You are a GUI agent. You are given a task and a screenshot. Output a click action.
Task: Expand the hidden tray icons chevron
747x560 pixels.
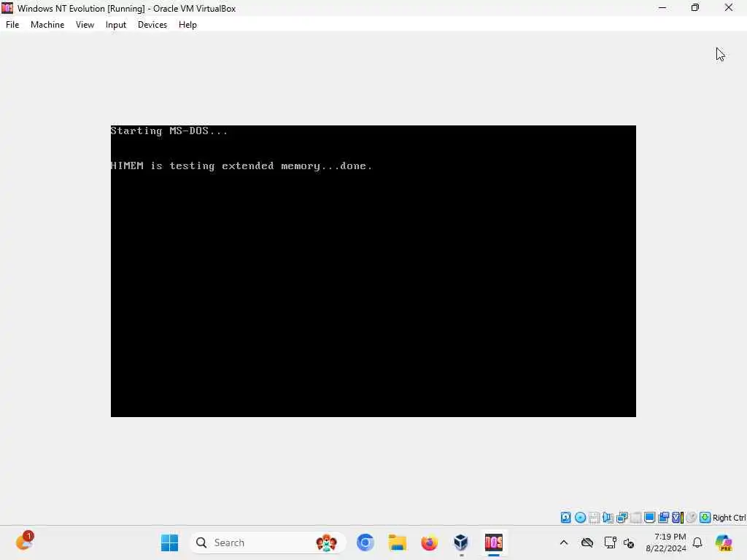(x=564, y=542)
